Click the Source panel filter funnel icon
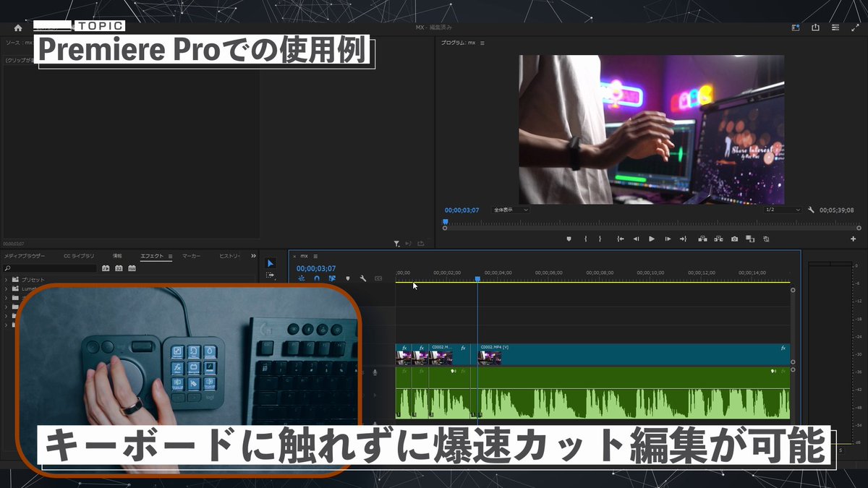The height and width of the screenshot is (488, 868). tap(396, 244)
